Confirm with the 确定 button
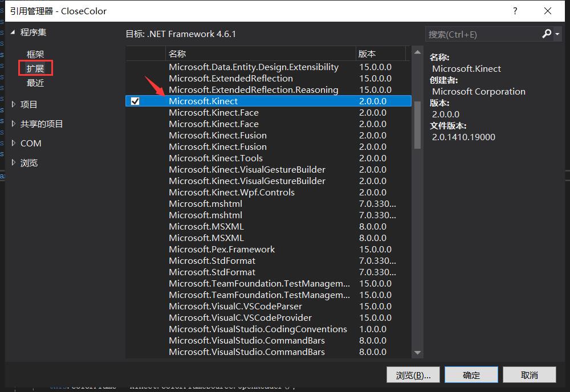This screenshot has width=570, height=392. click(x=471, y=375)
